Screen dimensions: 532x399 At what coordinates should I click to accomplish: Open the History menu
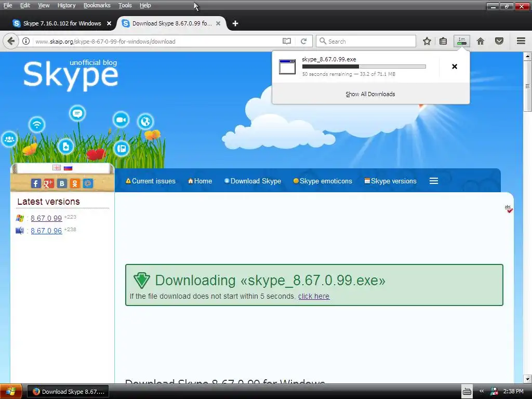66,5
